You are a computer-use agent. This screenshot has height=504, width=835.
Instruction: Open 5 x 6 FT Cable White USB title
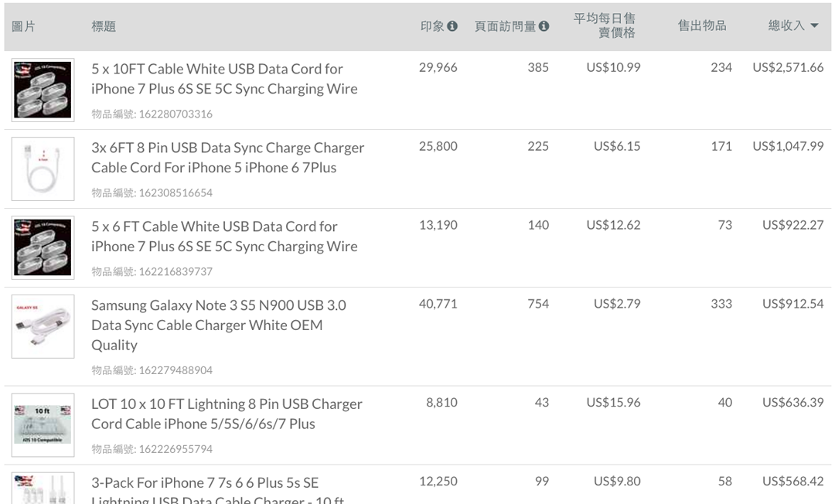pos(224,237)
